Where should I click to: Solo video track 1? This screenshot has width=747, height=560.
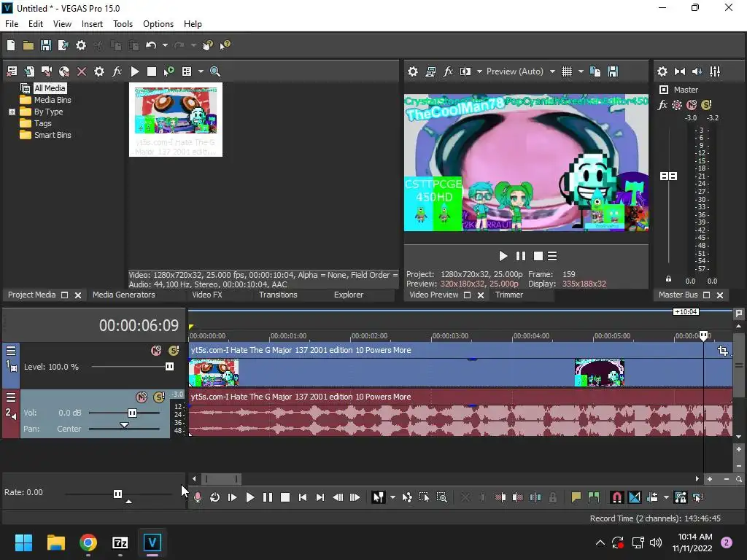tap(174, 351)
